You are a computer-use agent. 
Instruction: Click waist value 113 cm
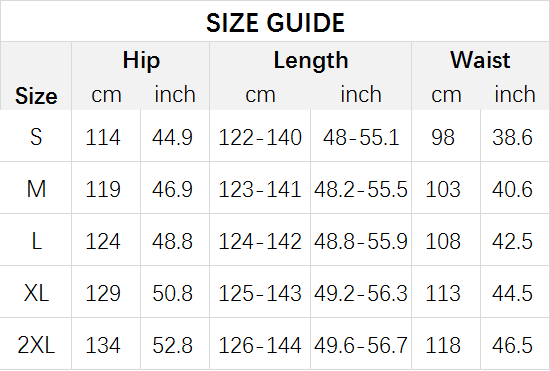click(x=443, y=293)
